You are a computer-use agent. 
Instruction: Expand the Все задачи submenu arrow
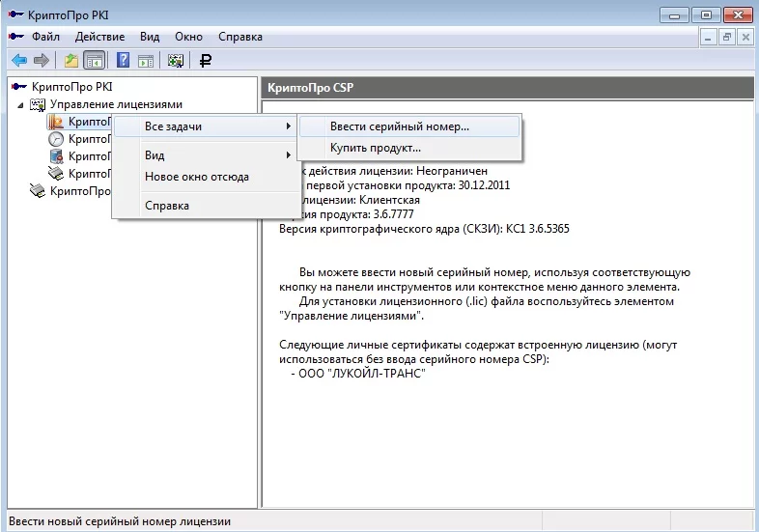(288, 126)
